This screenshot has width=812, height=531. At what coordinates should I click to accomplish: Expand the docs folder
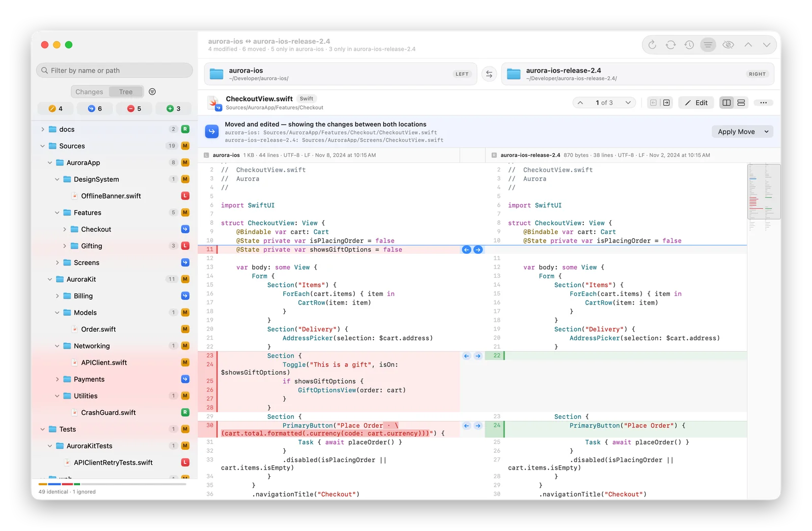(x=43, y=129)
